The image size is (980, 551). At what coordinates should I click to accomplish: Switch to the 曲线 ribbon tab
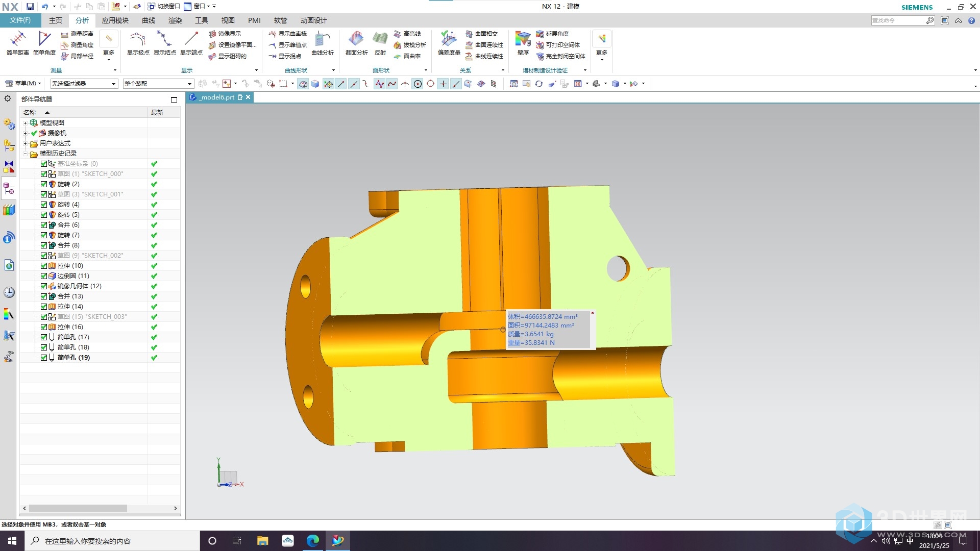[x=149, y=20]
